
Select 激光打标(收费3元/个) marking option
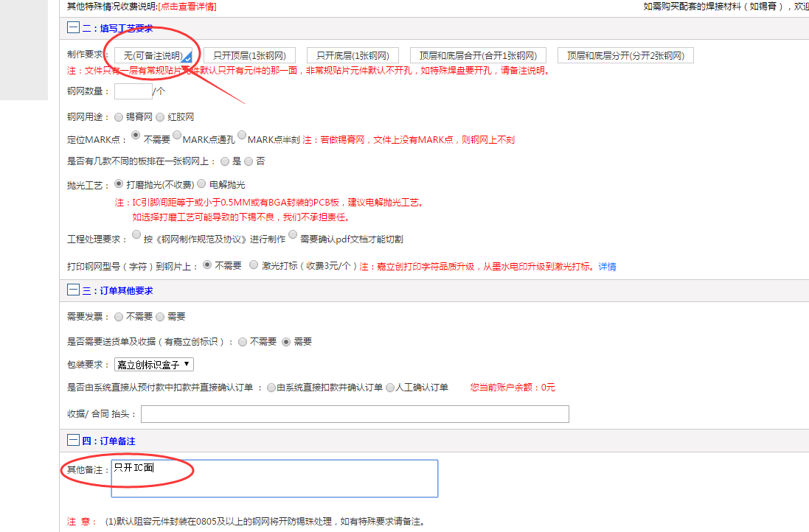254,264
